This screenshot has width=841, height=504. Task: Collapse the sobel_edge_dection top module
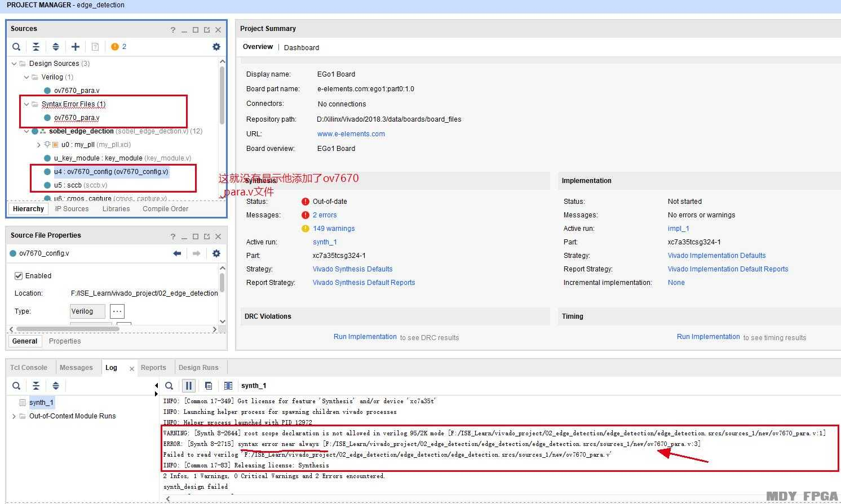coord(26,131)
